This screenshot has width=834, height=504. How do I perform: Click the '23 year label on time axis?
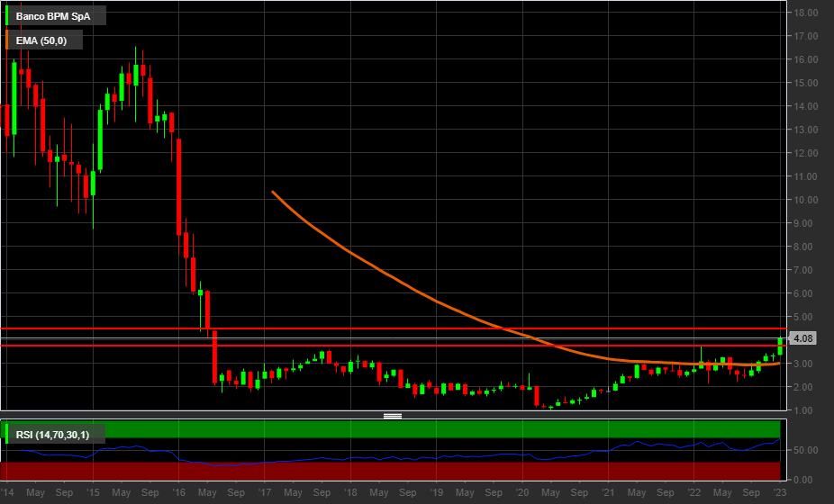tap(780, 492)
